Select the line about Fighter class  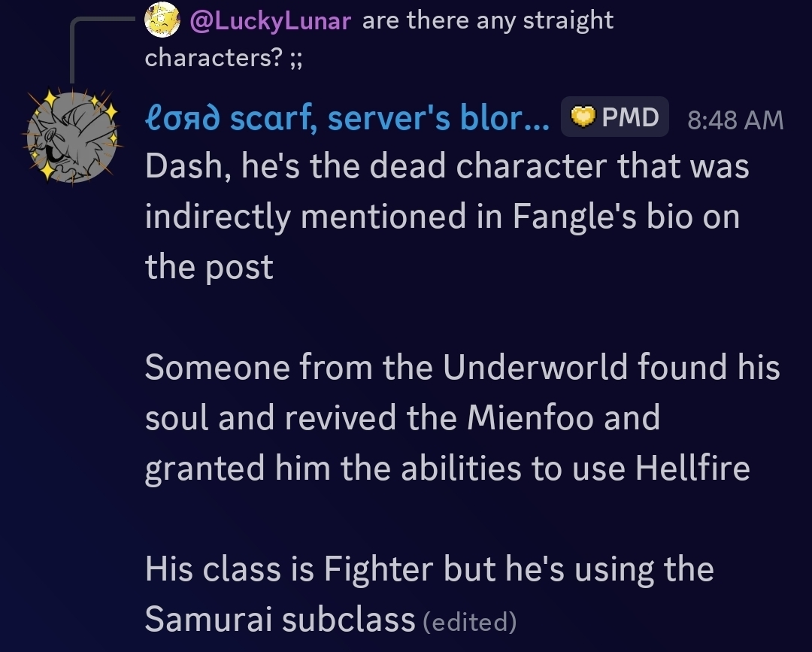click(429, 569)
